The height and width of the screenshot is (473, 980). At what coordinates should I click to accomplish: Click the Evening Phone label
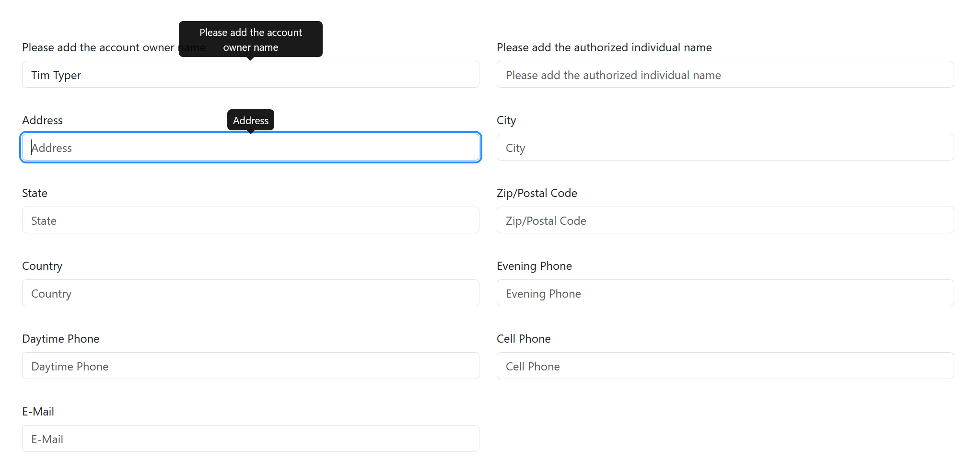click(534, 265)
